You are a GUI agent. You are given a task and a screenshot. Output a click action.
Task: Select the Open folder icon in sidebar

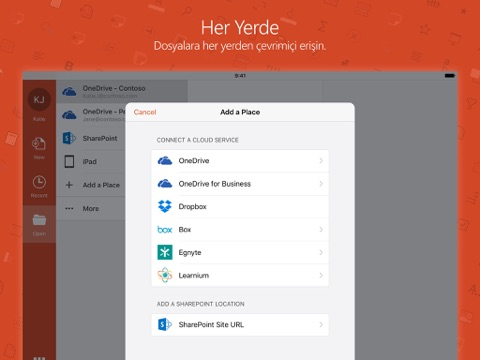click(x=39, y=220)
